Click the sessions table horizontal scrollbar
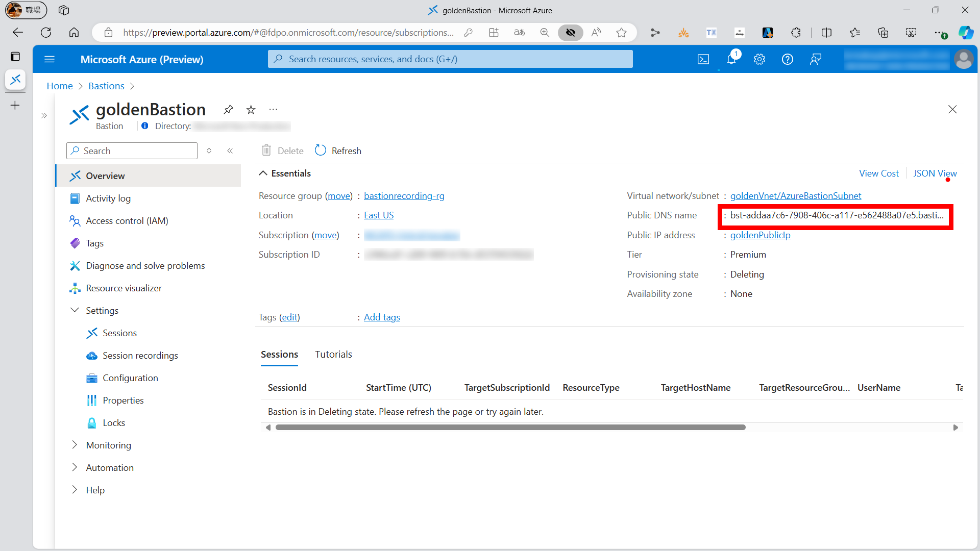 coord(510,428)
